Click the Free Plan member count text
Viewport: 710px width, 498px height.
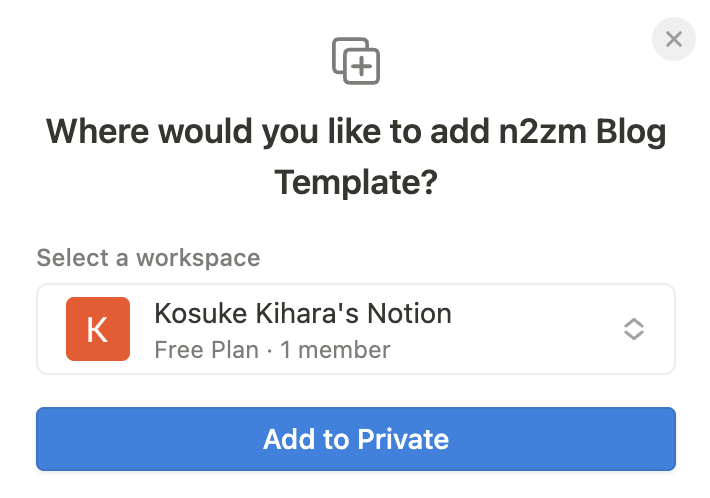[272, 350]
